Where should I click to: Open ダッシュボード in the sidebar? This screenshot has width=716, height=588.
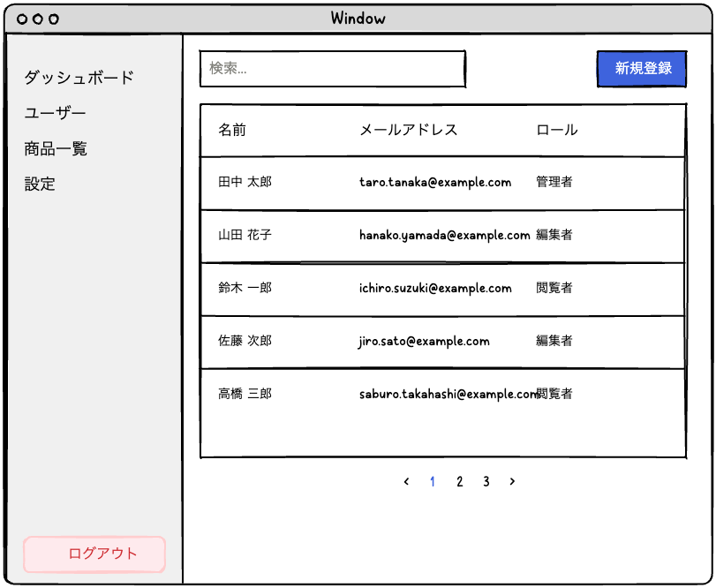79,77
